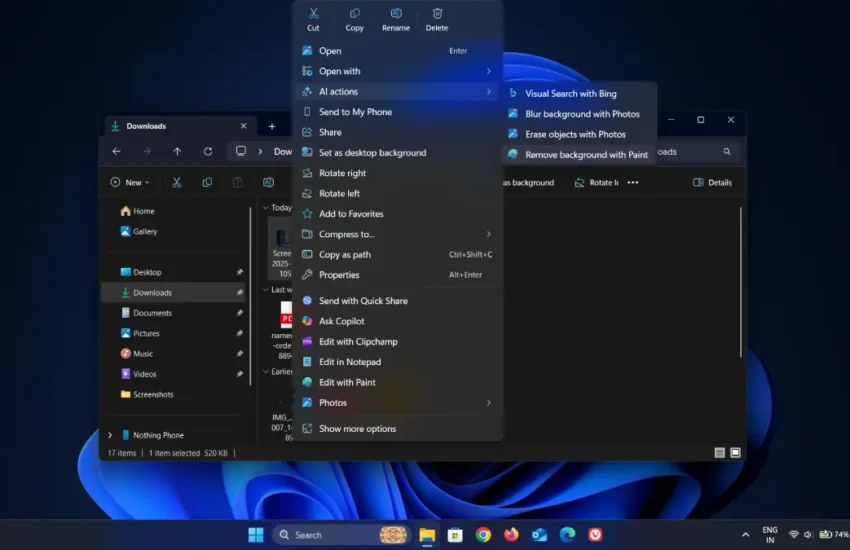Open Properties from context menu
Viewport: 850px width, 550px height.
[397, 275]
